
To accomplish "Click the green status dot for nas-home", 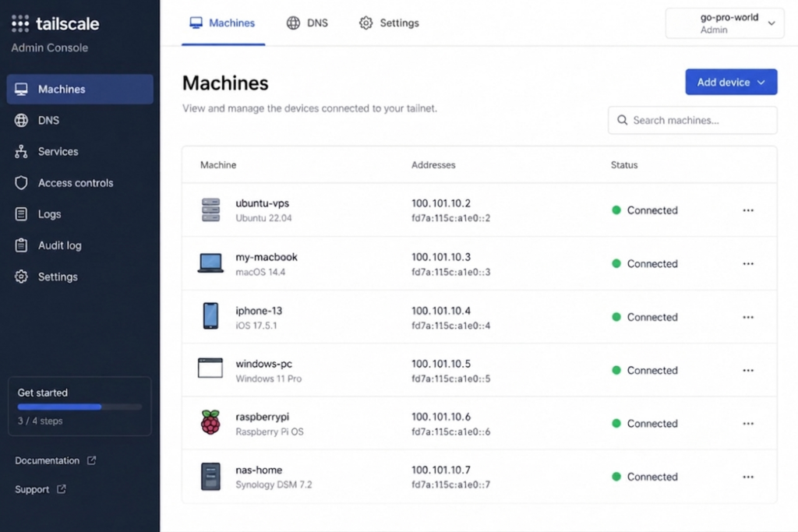I will tap(616, 477).
